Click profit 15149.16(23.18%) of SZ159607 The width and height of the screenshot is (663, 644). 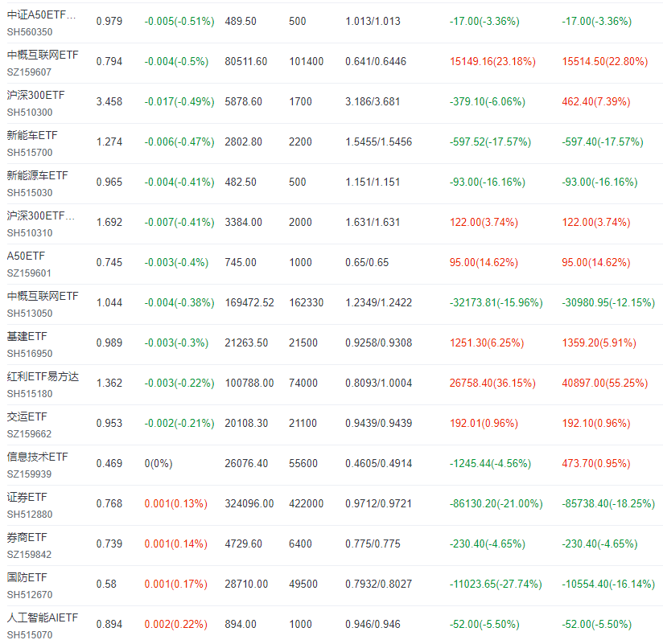(x=492, y=61)
